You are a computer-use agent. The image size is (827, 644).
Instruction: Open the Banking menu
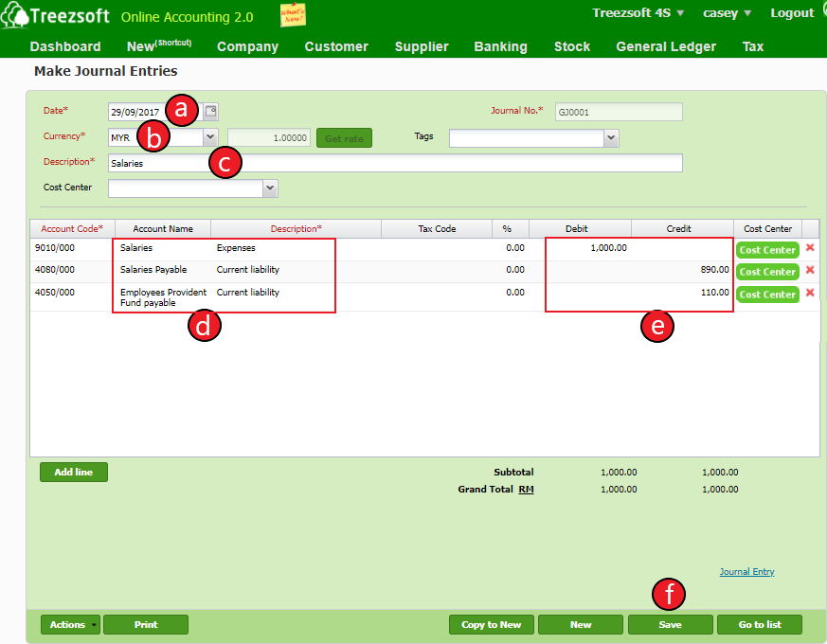(x=500, y=46)
